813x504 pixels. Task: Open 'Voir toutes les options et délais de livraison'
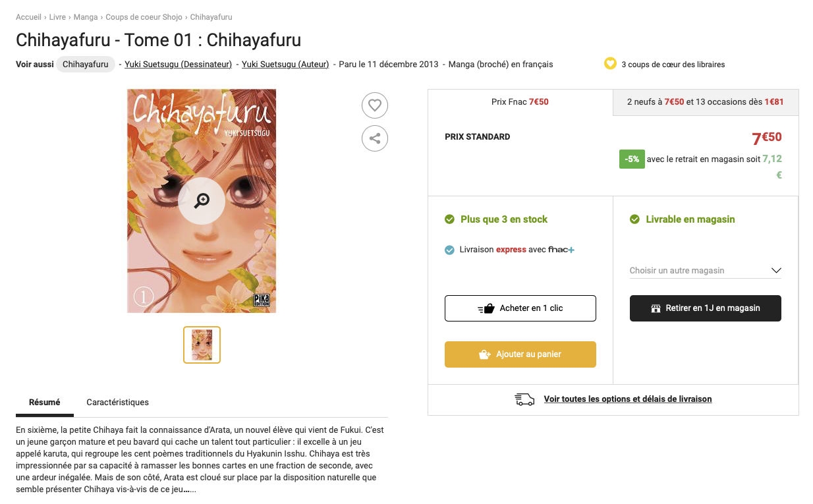[627, 399]
